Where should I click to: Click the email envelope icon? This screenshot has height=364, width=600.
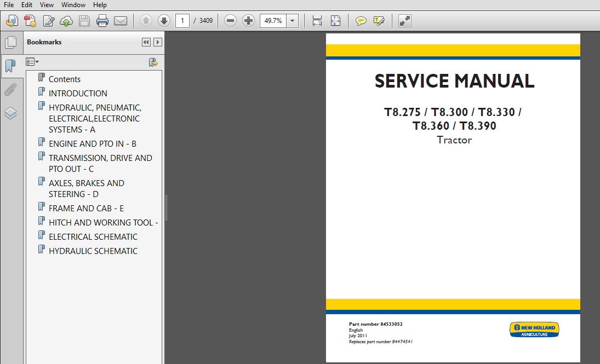tap(121, 21)
